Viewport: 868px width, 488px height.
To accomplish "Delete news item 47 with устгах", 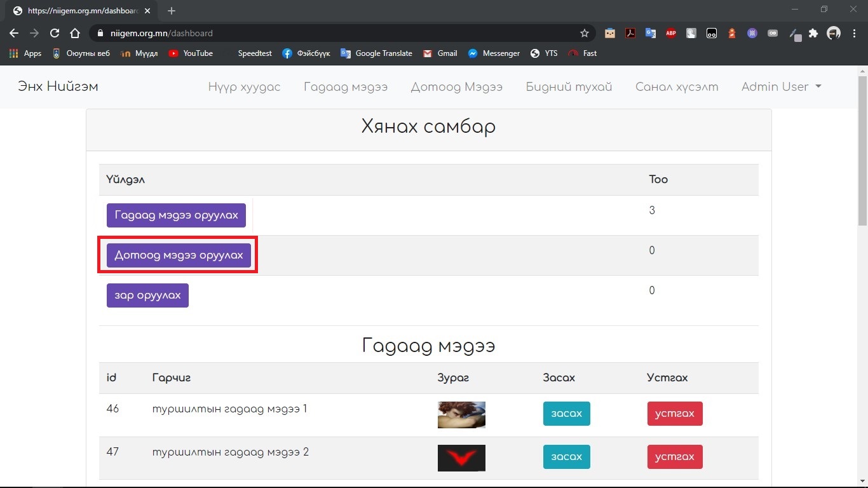I will point(674,457).
